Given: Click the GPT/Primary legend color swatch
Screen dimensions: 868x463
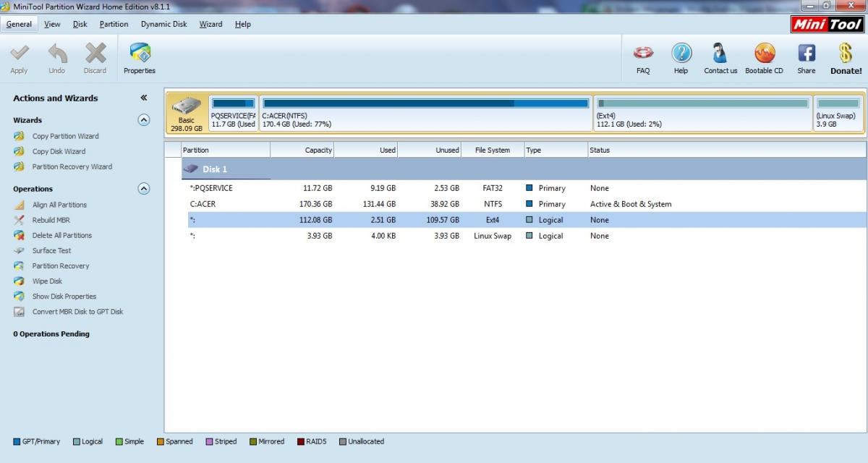Looking at the screenshot, I should click(17, 441).
